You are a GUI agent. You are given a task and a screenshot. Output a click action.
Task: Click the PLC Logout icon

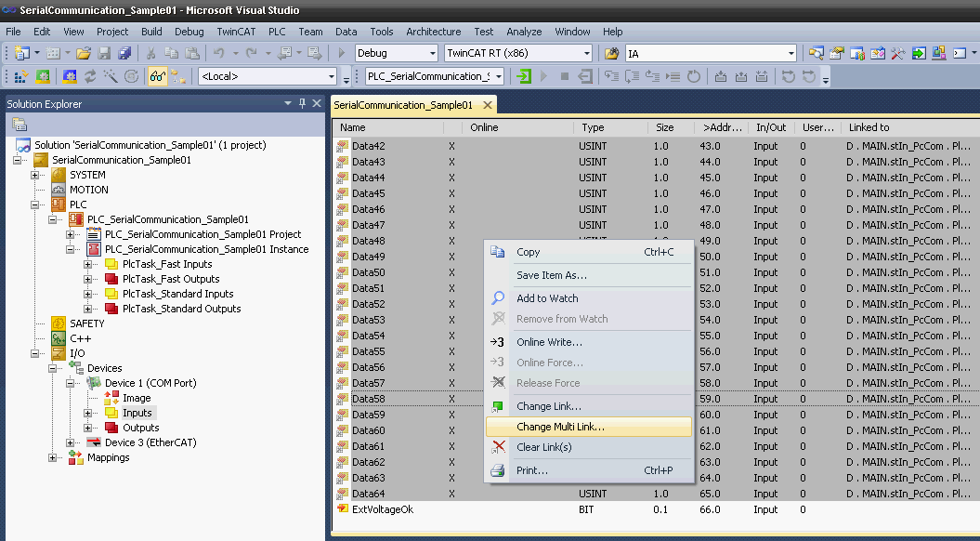pyautogui.click(x=585, y=76)
